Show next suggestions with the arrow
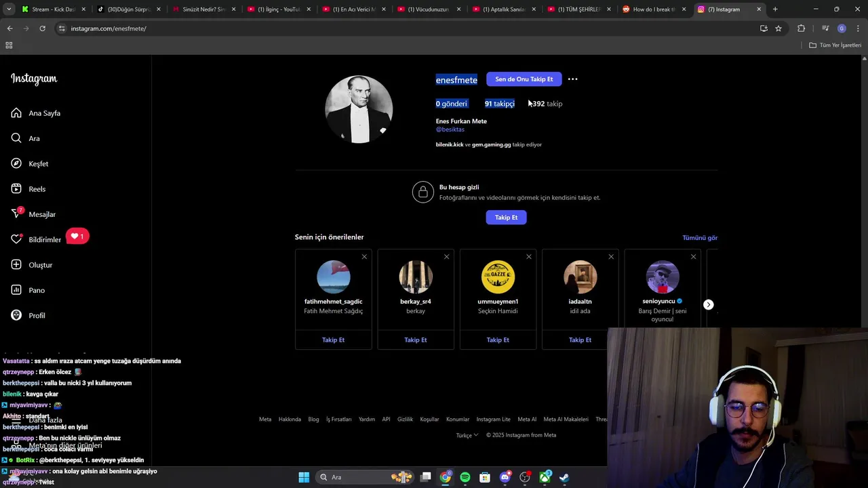868x488 pixels. (x=708, y=305)
